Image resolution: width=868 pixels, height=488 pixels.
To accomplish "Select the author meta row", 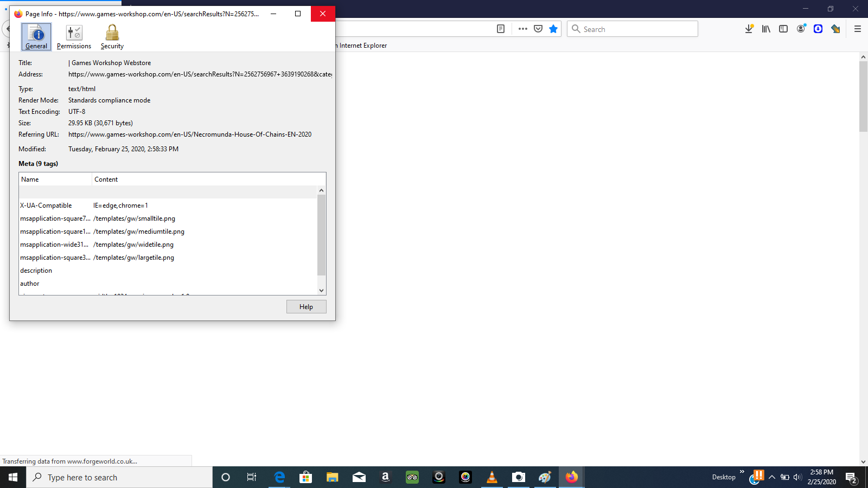I will [x=168, y=284].
